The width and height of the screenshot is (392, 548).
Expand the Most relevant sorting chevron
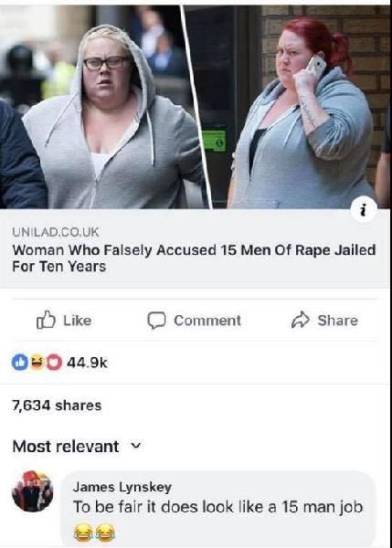pos(136,447)
